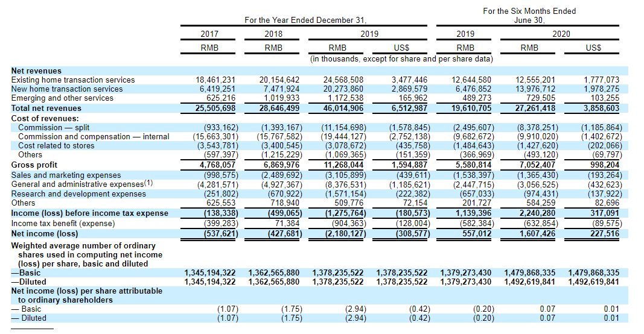Click 'Existing home transaction services' row label
The height and width of the screenshot is (334, 644).
(72, 80)
